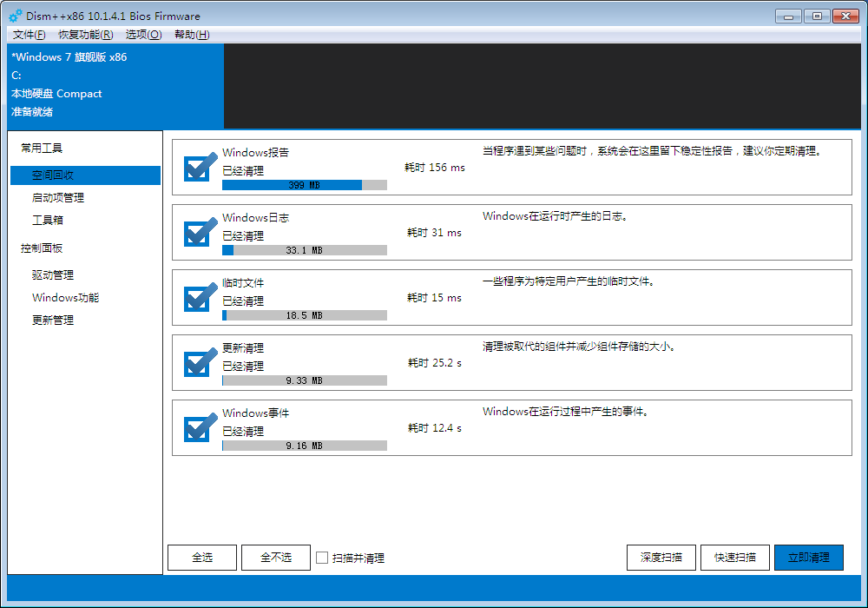868x608 pixels.
Task: Enable the 扫描并清理 checkbox
Action: point(322,558)
